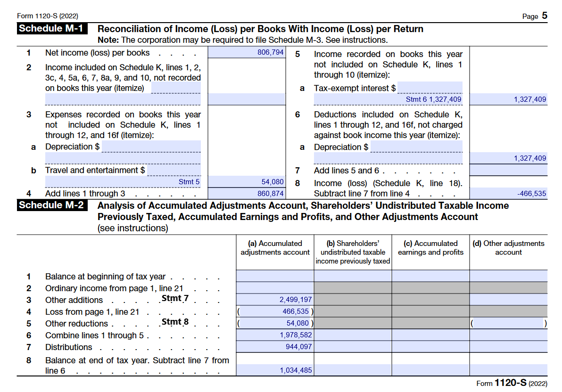Click the Add lines 5 and 6 amount field
562x392 pixels.
pos(509,170)
